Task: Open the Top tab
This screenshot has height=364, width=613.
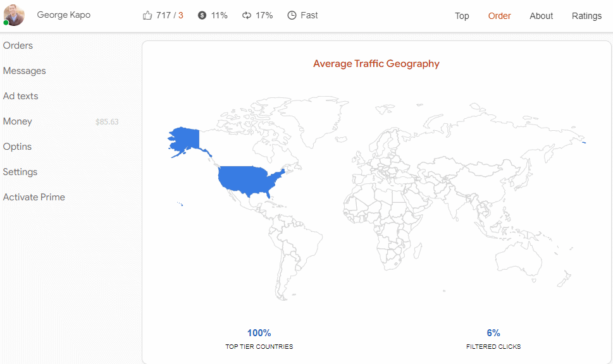Action: (x=462, y=16)
